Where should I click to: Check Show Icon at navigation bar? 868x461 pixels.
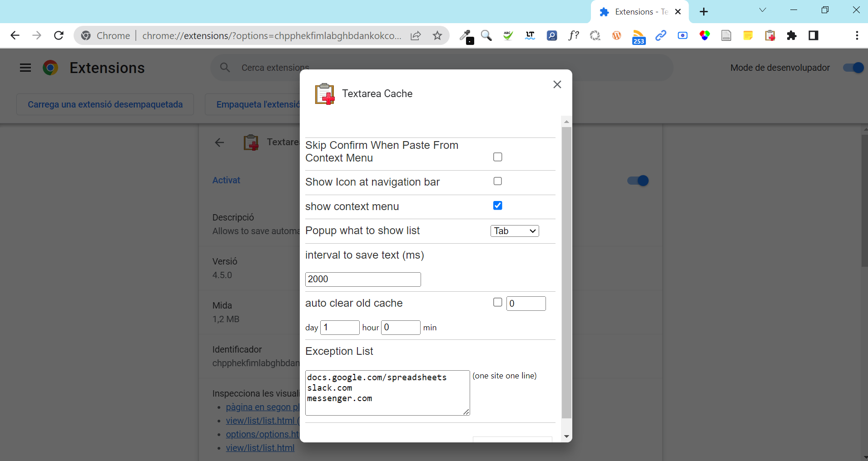pos(497,181)
